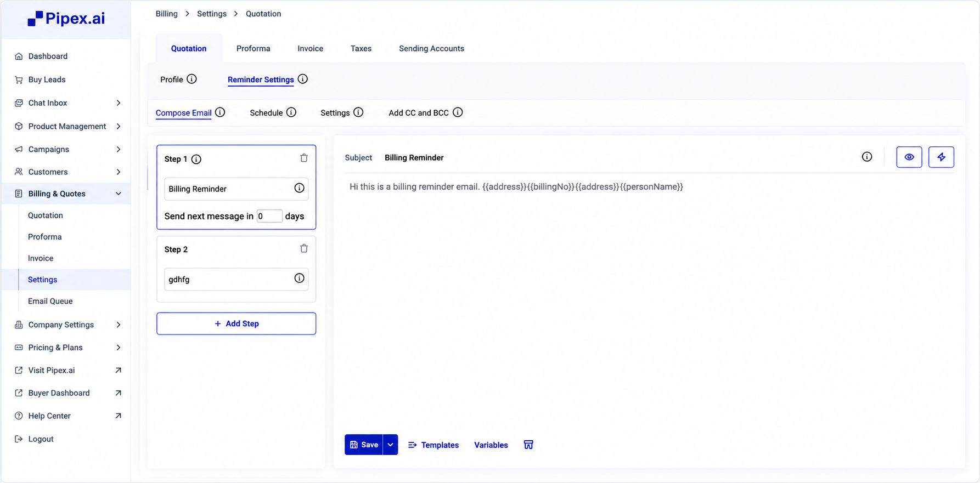Select the Compose Email tab

pos(183,113)
